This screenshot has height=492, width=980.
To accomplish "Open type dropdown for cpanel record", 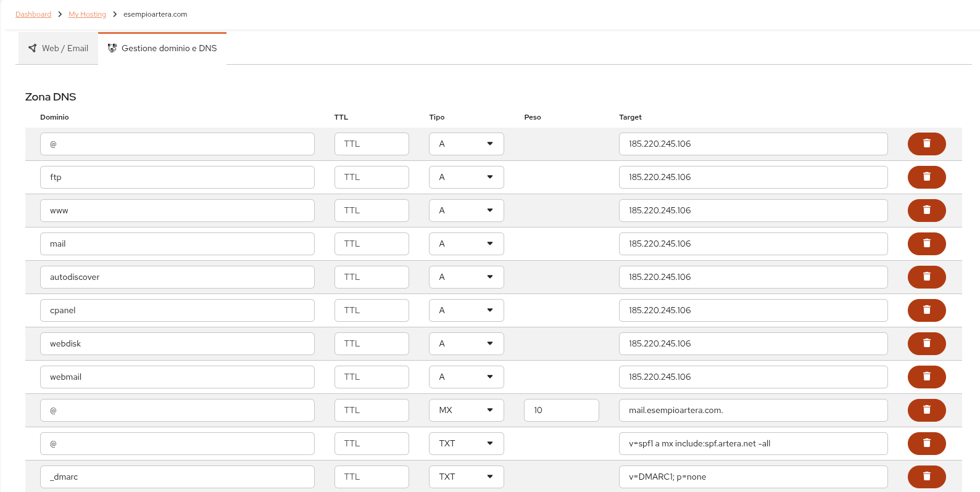I will pos(467,310).
